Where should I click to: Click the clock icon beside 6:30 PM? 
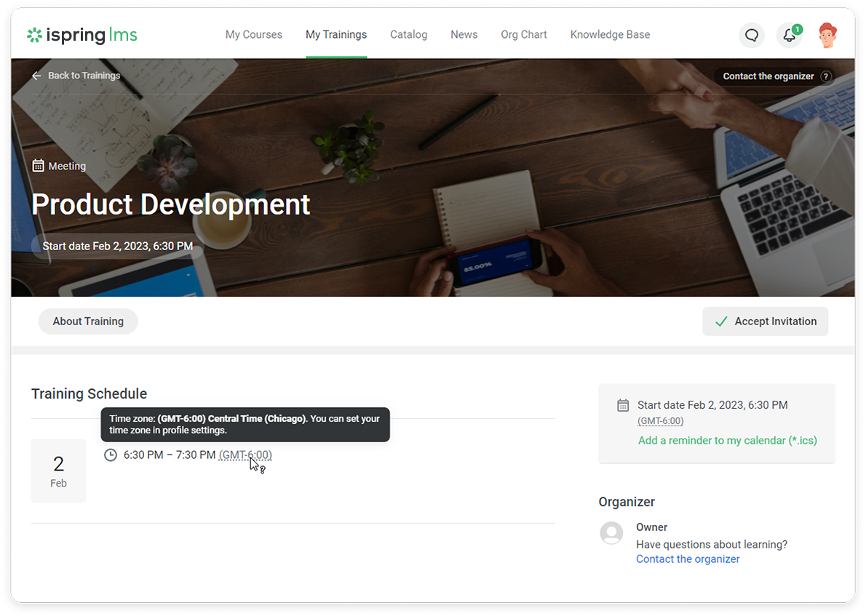pos(111,455)
